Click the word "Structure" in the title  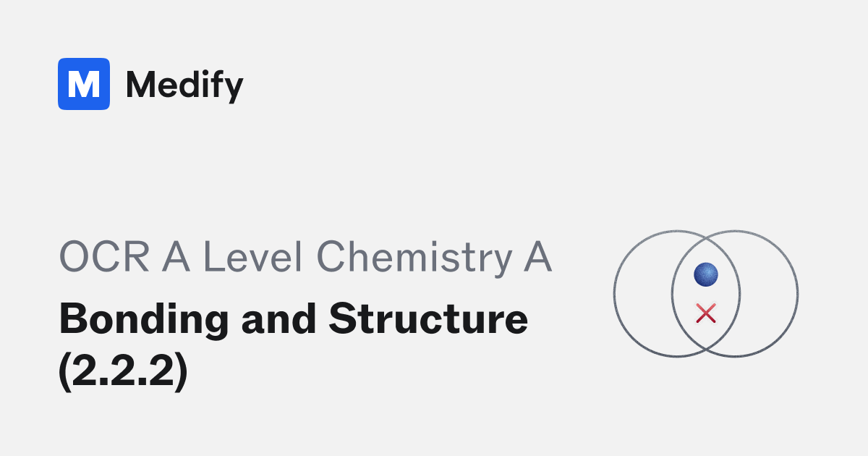(x=429, y=319)
